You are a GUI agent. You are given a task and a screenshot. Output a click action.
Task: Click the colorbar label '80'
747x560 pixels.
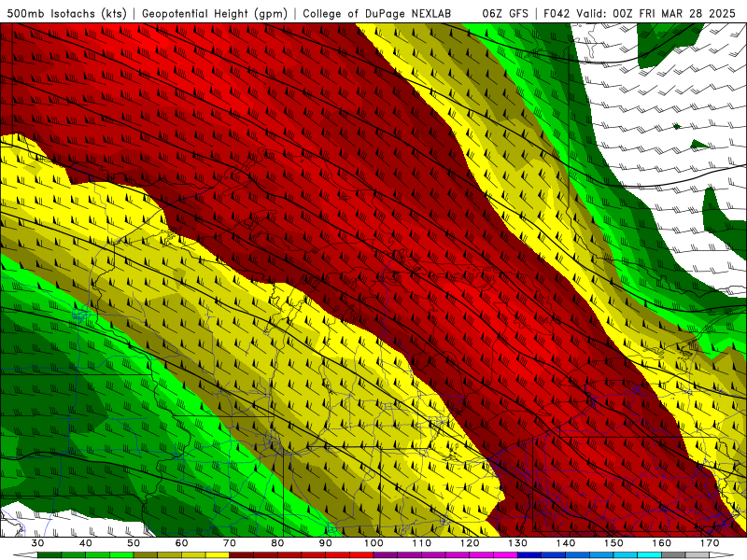pyautogui.click(x=277, y=543)
